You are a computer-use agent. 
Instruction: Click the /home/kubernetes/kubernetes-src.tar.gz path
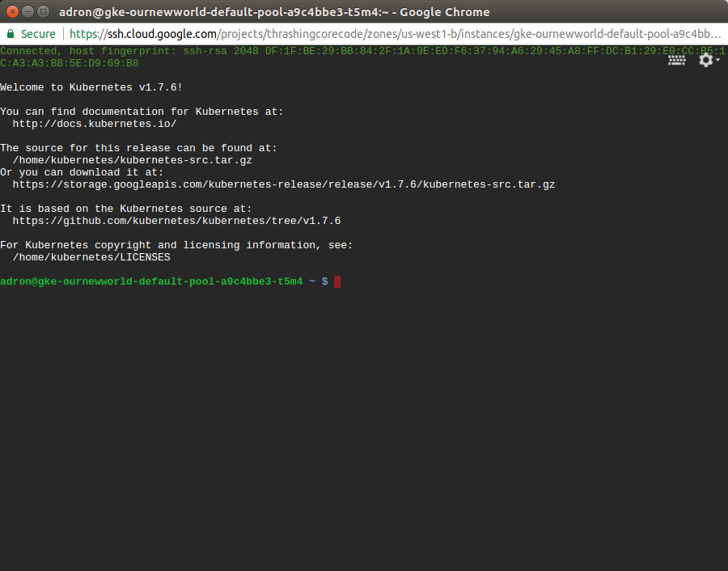tap(133, 160)
